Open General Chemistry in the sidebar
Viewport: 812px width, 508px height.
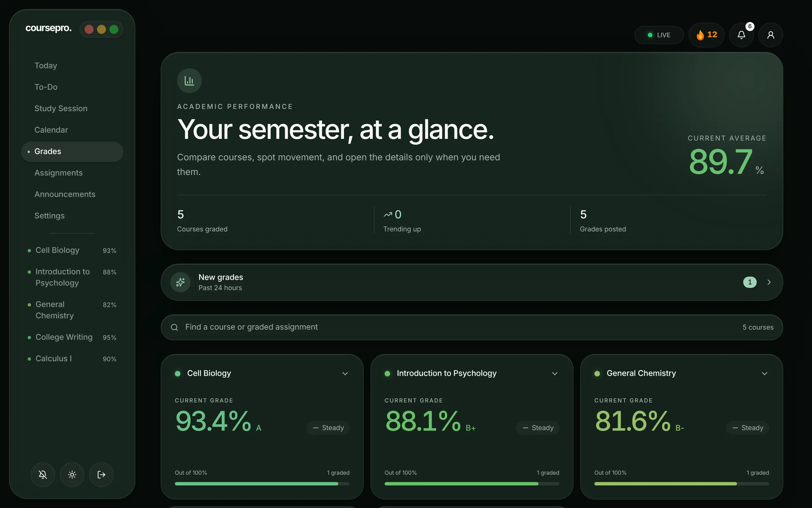click(72, 310)
